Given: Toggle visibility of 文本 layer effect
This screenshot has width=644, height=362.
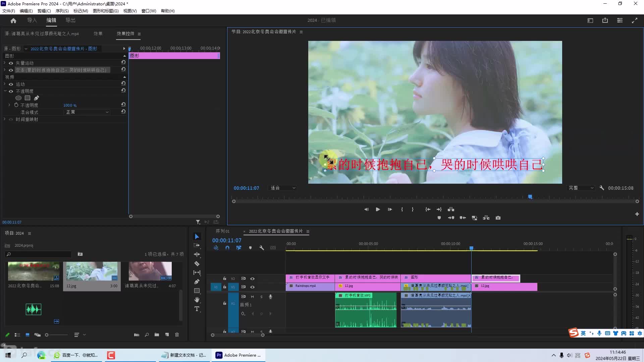Looking at the screenshot, I should coord(11,70).
